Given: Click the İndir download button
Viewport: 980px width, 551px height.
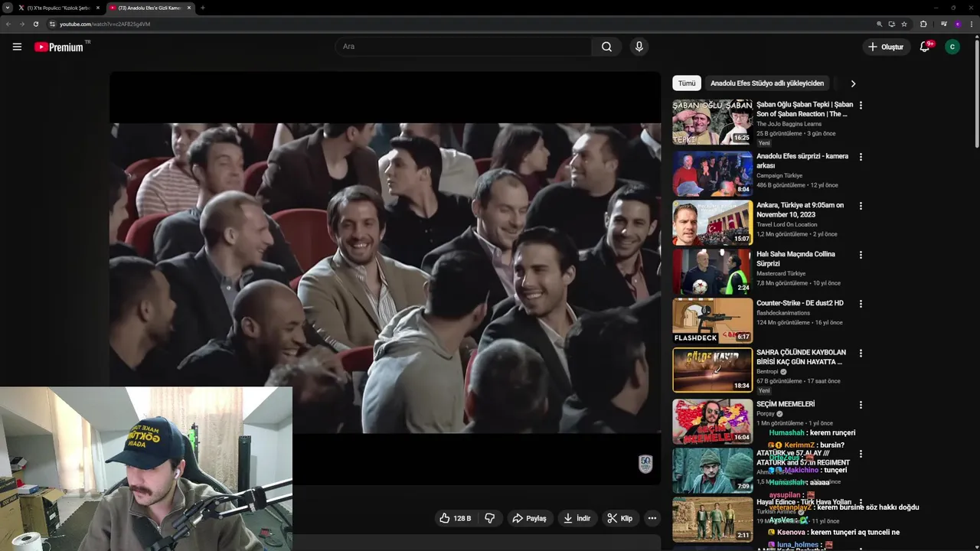Looking at the screenshot, I should tap(577, 518).
